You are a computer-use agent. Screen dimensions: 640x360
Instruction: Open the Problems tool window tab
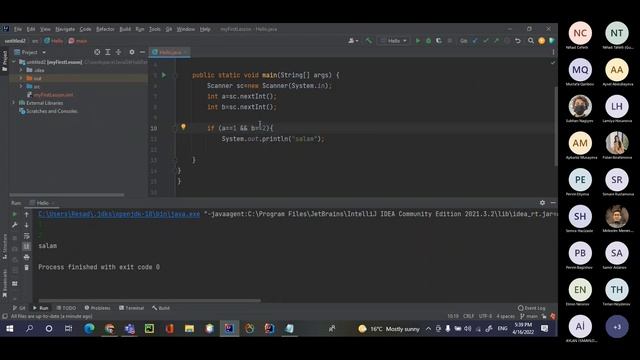coord(97,308)
